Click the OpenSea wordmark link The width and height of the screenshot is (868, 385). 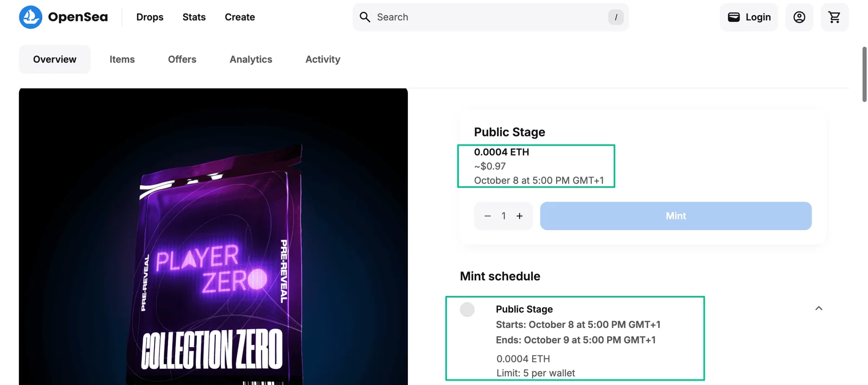(x=78, y=17)
